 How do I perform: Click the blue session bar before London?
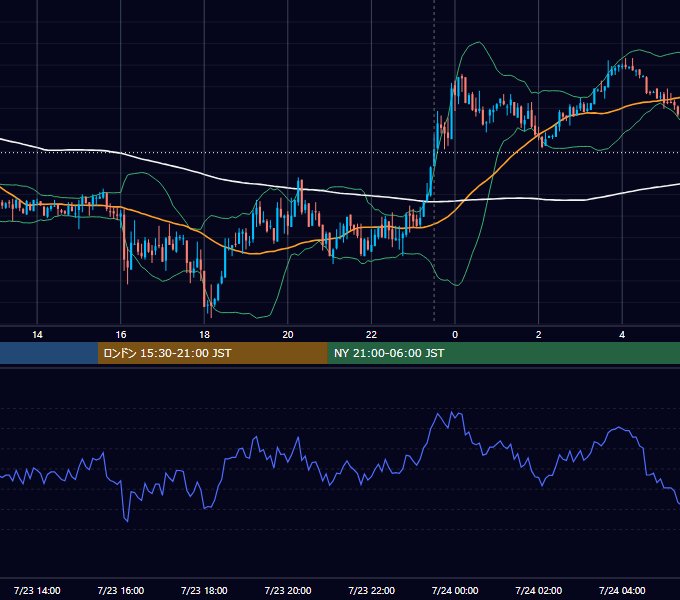tap(49, 353)
